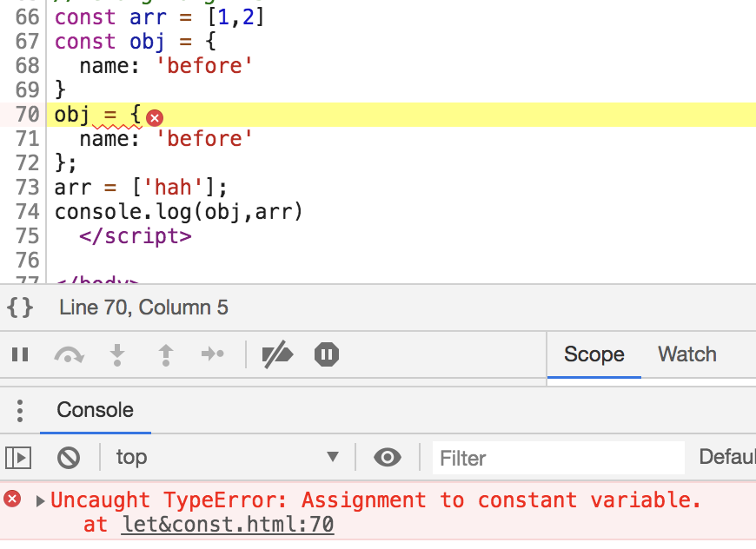Toggle pause on exceptions

[x=327, y=354]
